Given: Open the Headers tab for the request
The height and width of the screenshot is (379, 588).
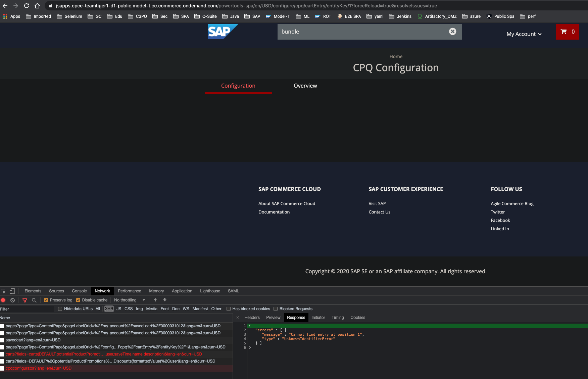Looking at the screenshot, I should tap(251, 317).
